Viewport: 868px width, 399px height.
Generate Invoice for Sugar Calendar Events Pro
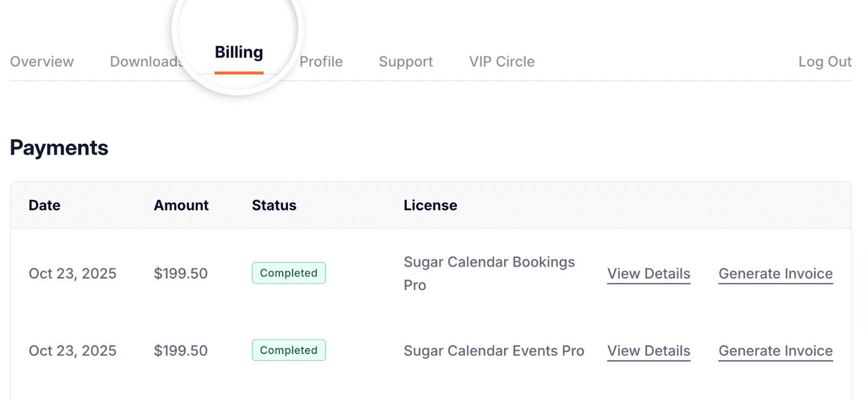775,350
